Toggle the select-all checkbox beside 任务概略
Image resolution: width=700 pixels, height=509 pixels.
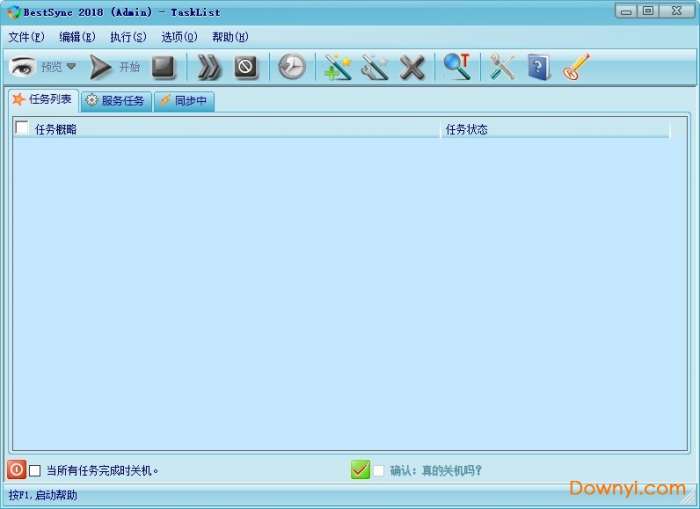(x=22, y=128)
